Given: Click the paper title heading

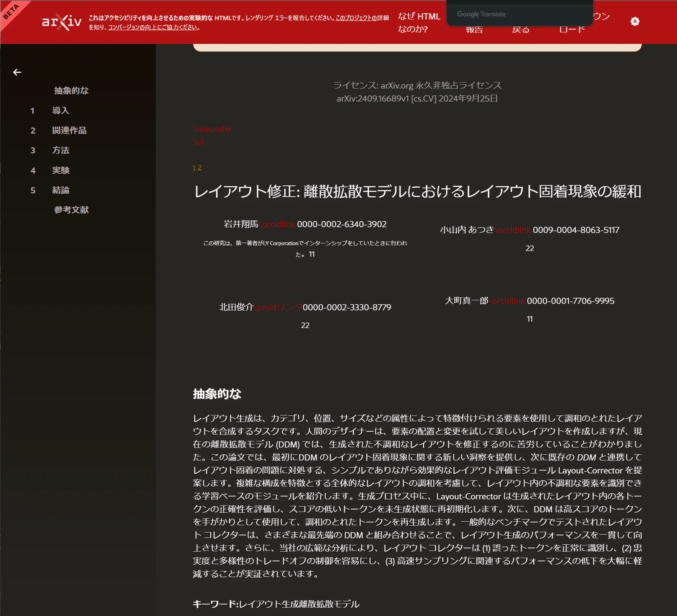Looking at the screenshot, I should pos(418,191).
